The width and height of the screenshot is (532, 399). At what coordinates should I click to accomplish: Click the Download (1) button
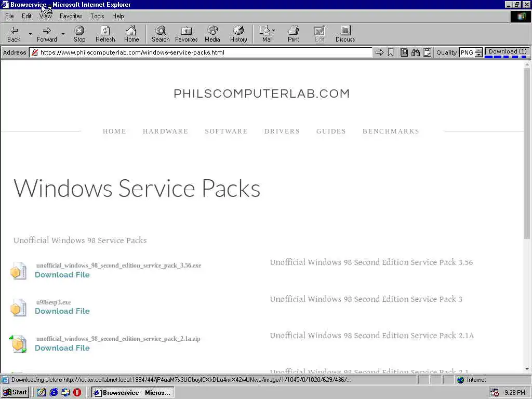tap(507, 52)
